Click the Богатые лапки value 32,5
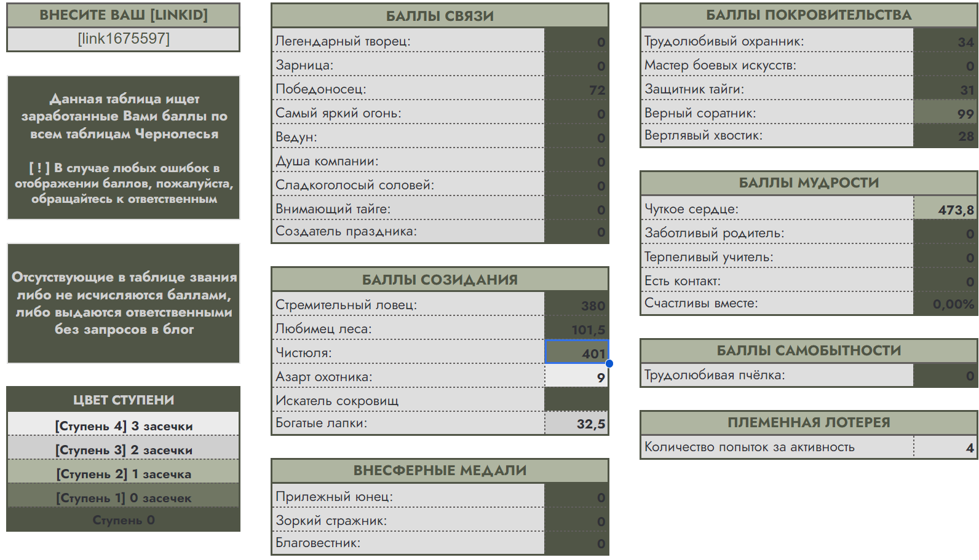 pos(576,424)
